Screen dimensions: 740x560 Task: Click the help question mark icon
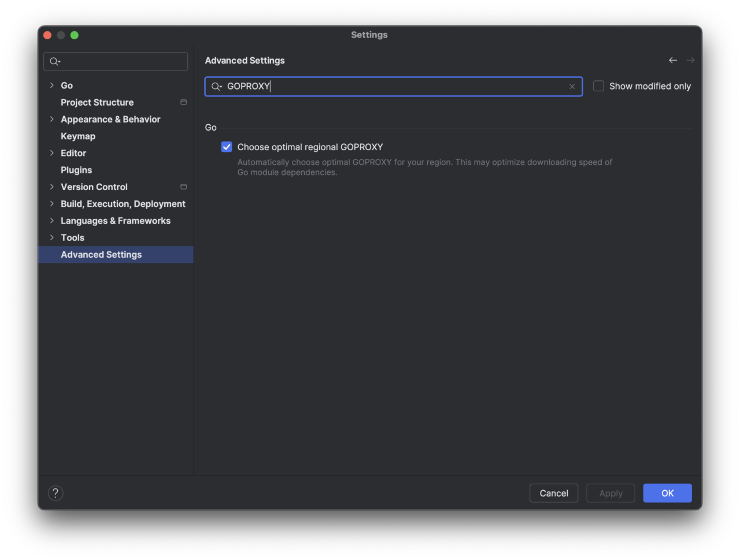tap(55, 493)
